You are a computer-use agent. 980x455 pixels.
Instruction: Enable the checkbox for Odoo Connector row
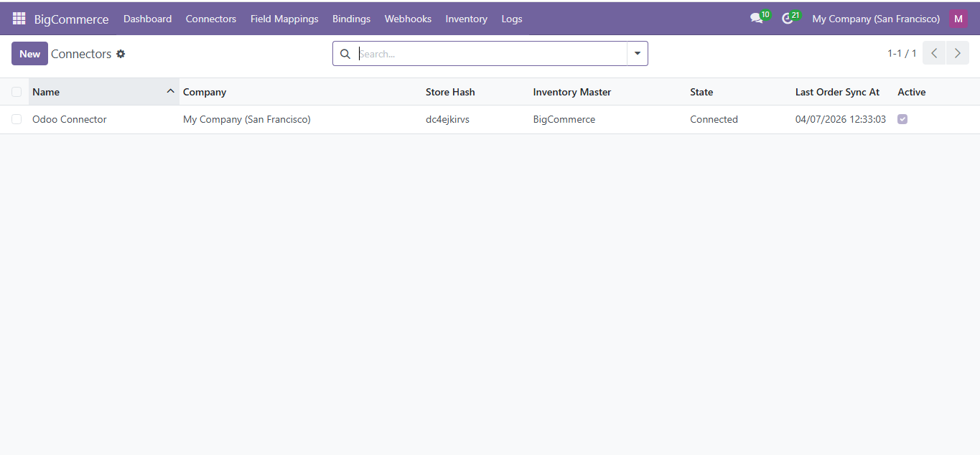coord(17,119)
